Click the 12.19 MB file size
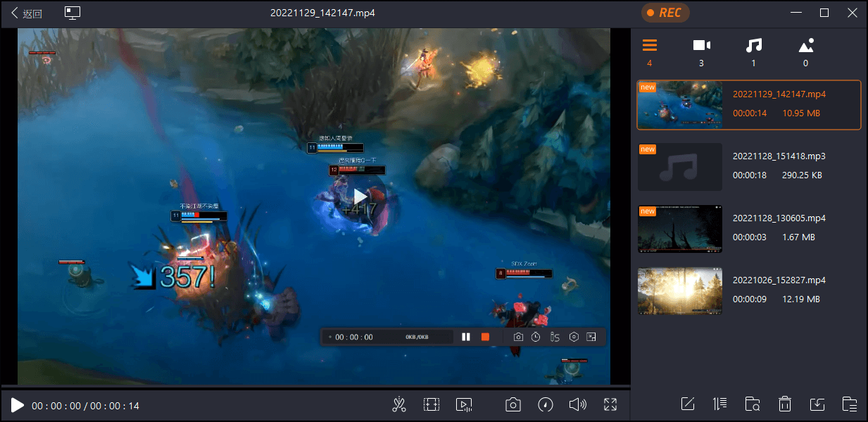 [801, 299]
